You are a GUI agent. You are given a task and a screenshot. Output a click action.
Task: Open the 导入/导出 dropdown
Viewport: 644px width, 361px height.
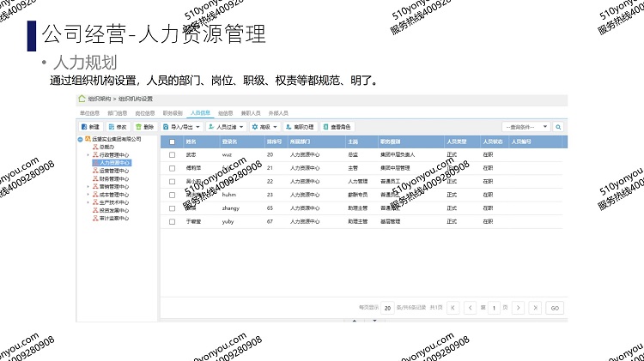pyautogui.click(x=180, y=126)
